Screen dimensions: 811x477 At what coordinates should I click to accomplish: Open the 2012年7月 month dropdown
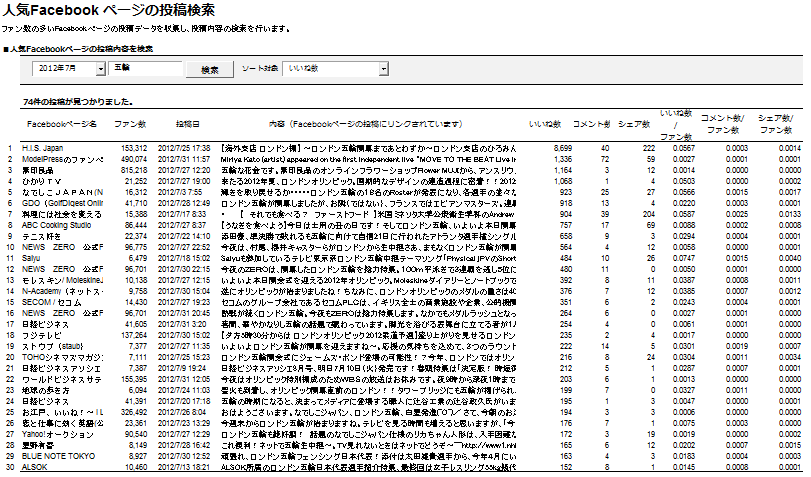coord(68,68)
